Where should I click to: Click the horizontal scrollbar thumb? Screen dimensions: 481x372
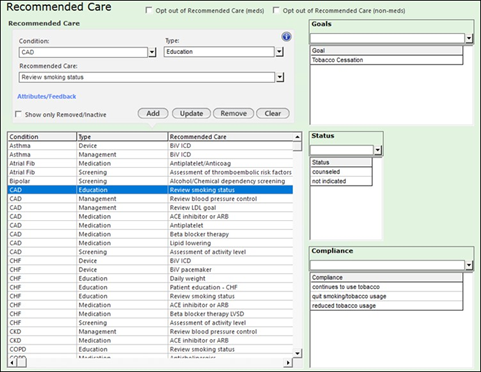coord(22,362)
